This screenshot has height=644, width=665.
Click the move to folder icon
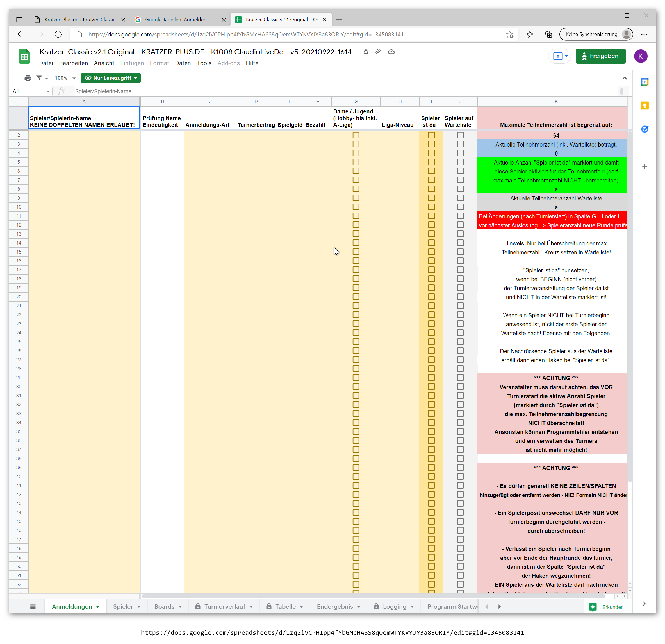click(379, 52)
